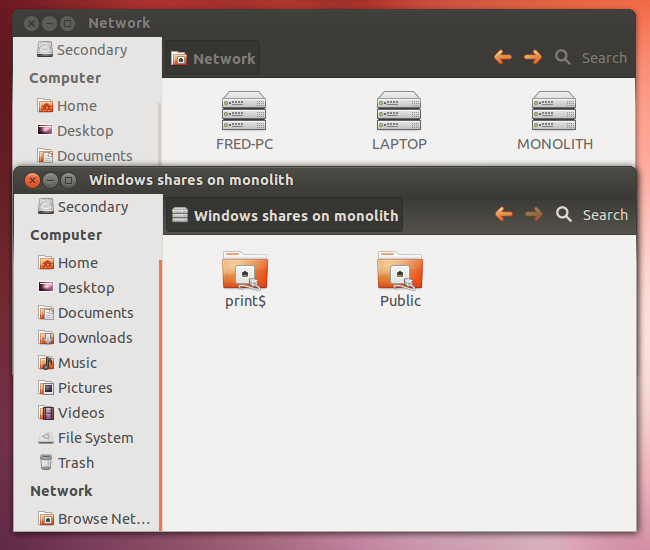Open Documents in Windows shares sidebar
Screen dimensions: 650x550
click(x=86, y=313)
